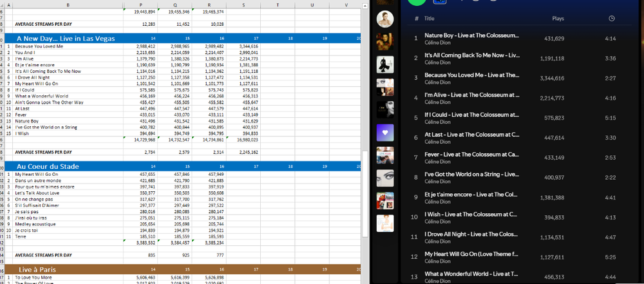Click duration 5:25 of My Heart Will Go On

tap(611, 258)
